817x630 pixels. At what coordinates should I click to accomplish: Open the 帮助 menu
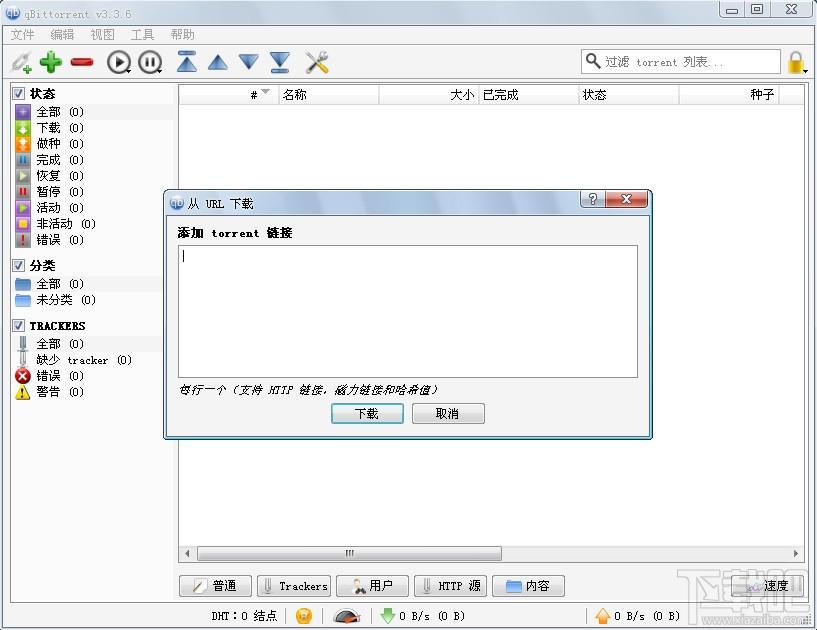click(182, 34)
